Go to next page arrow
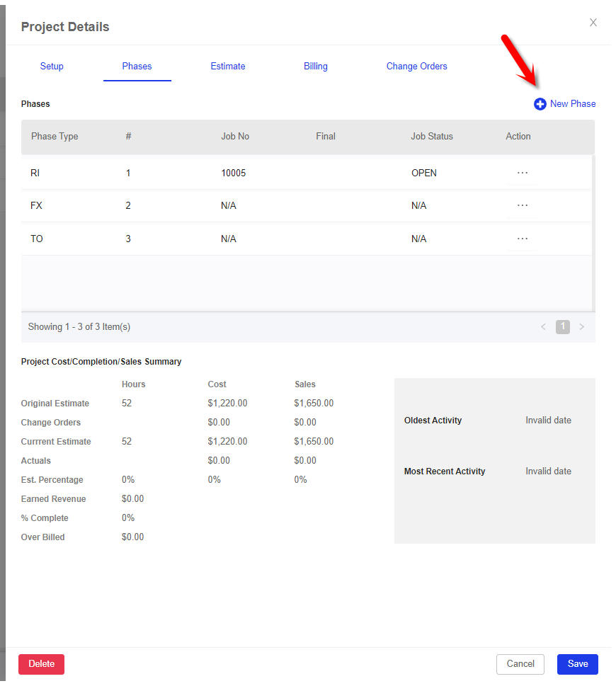The height and width of the screenshot is (686, 616). (x=582, y=327)
